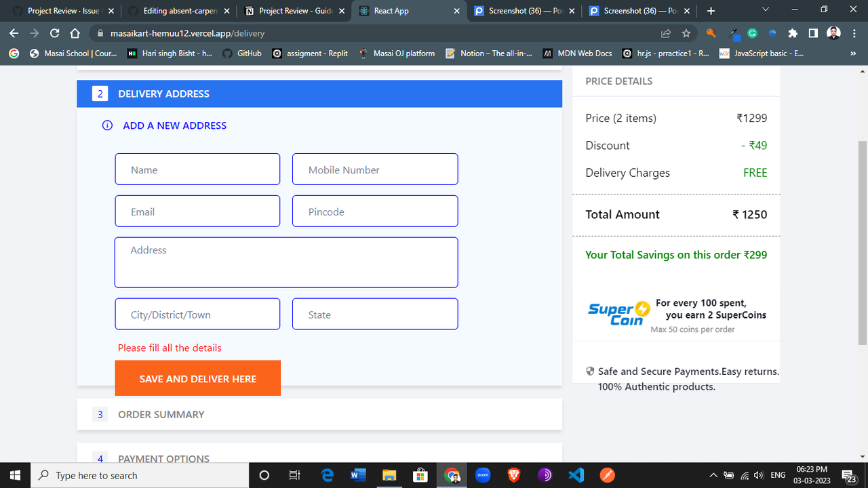Click the City/District/Town field
The height and width of the screenshot is (488, 868).
(x=197, y=314)
